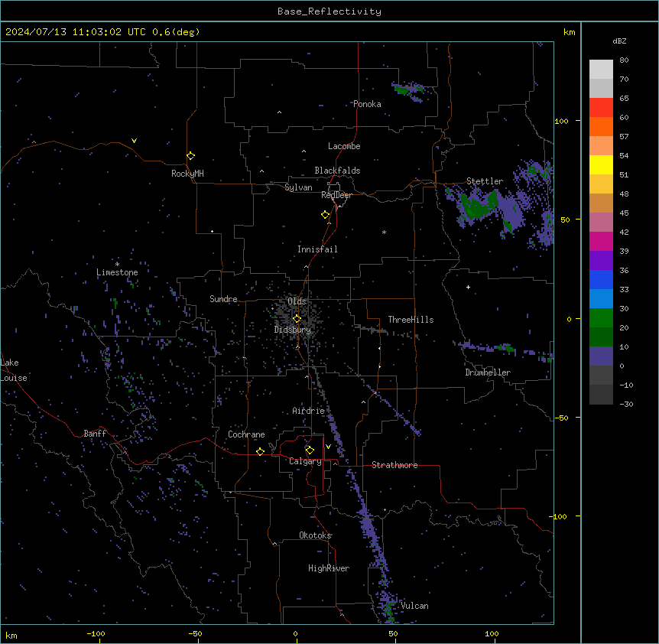Click the Drumheller label
The height and width of the screenshot is (644, 659).
488,372
